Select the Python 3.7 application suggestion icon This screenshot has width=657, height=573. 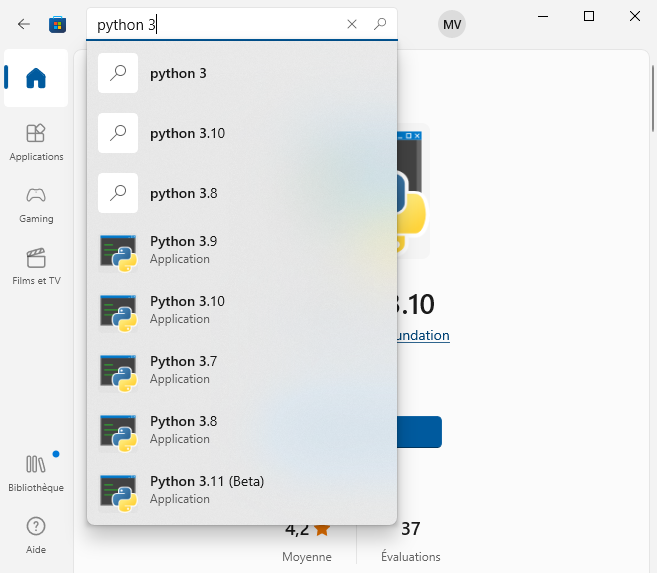(x=118, y=373)
